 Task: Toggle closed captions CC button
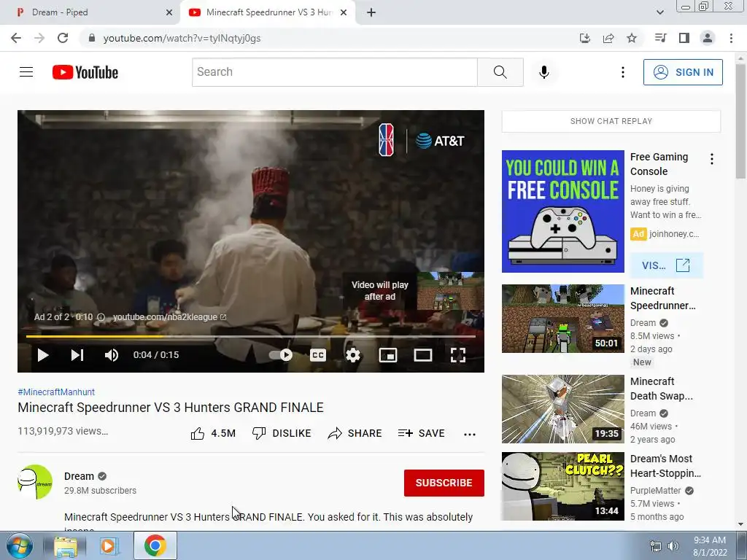tap(318, 355)
